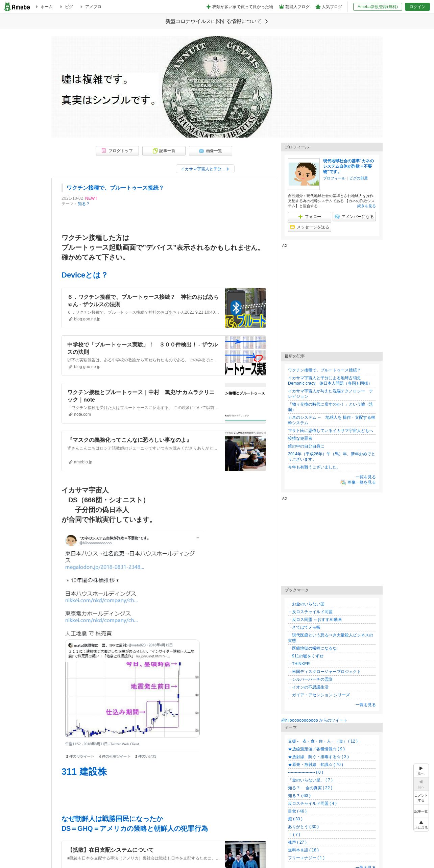The image size is (434, 868).
Task: Open theme 知る？ (63)
Action: pos(299,796)
